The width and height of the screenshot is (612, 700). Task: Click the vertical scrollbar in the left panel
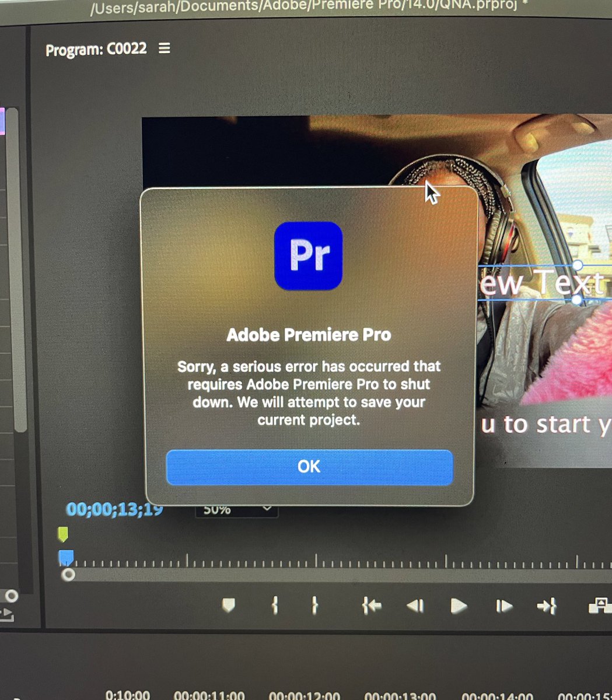coord(16,268)
